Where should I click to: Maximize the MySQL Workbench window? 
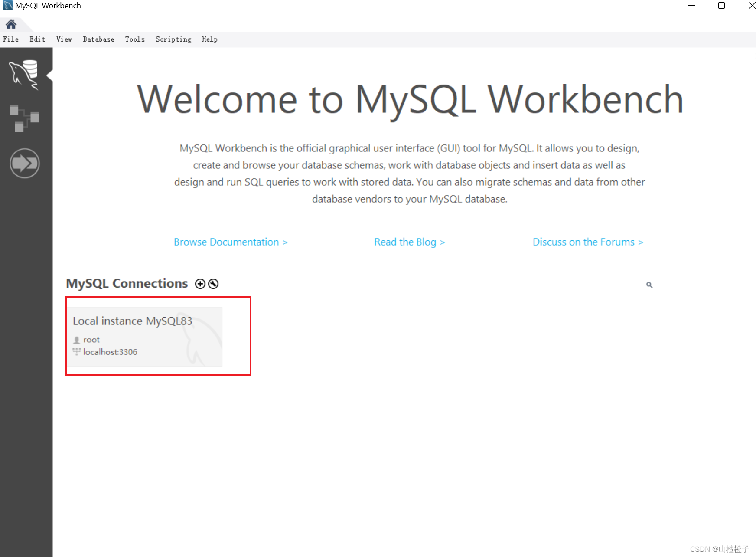tap(722, 6)
